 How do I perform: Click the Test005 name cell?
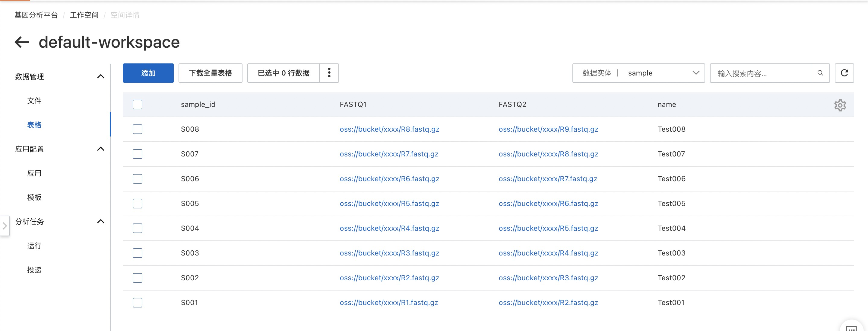click(x=672, y=204)
